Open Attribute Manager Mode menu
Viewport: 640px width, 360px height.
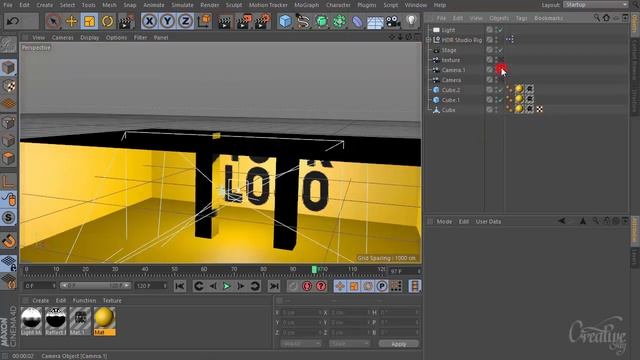pyautogui.click(x=444, y=221)
